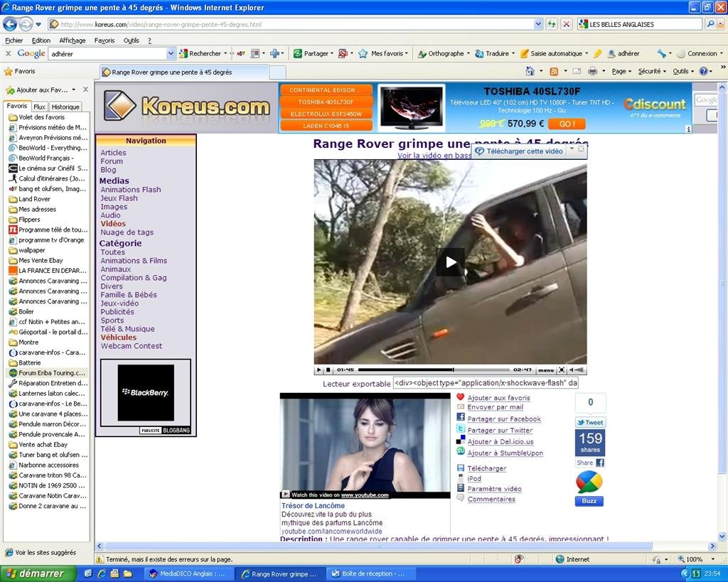The width and height of the screenshot is (728, 582).
Task: Switch to the Historique tab
Action: click(x=65, y=107)
